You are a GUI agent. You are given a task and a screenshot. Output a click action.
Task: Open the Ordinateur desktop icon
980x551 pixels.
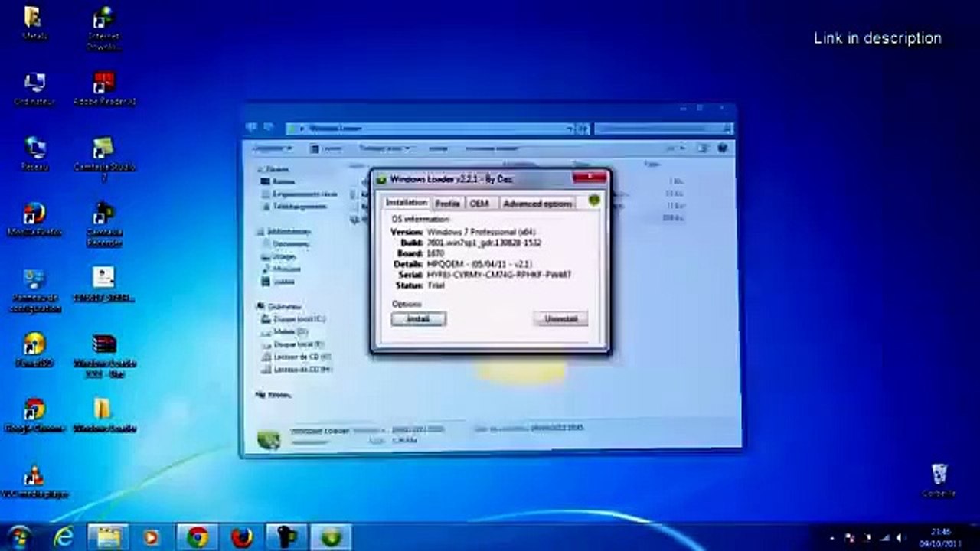[x=34, y=90]
